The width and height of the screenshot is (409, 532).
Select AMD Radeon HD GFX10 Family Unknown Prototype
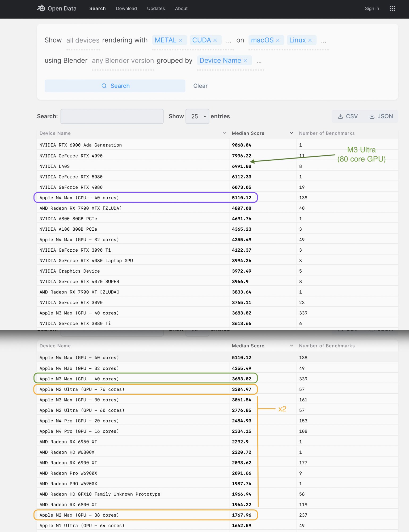pos(100,494)
